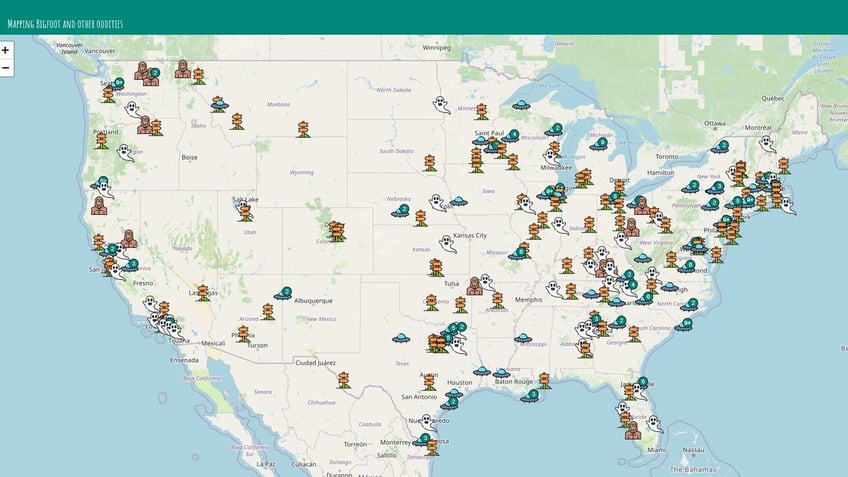Select the Bigfoot marker in northern Idaho

[182, 69]
